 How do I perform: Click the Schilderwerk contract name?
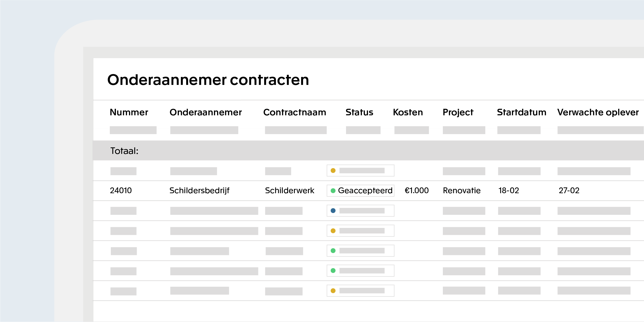click(x=290, y=191)
